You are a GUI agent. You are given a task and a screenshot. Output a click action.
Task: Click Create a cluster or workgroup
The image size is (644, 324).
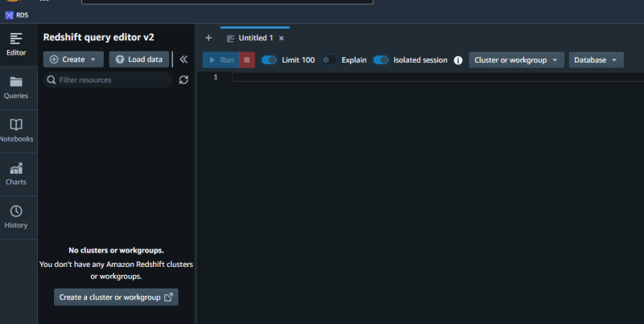tap(116, 297)
